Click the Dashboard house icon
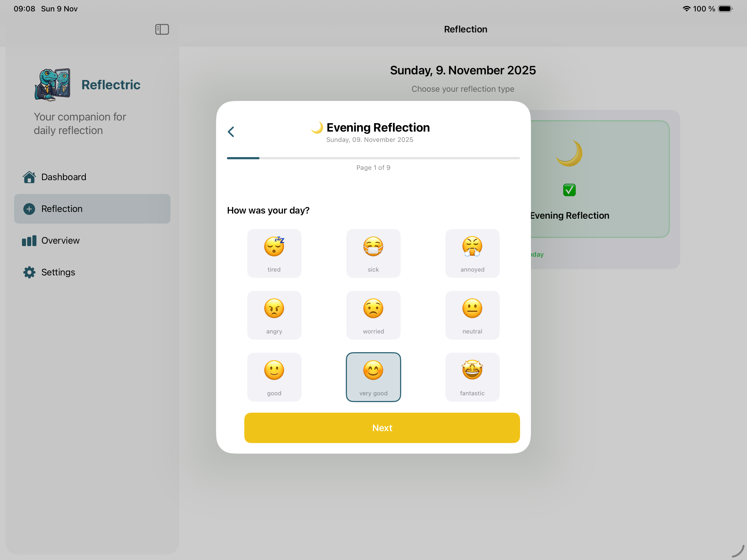 [29, 177]
